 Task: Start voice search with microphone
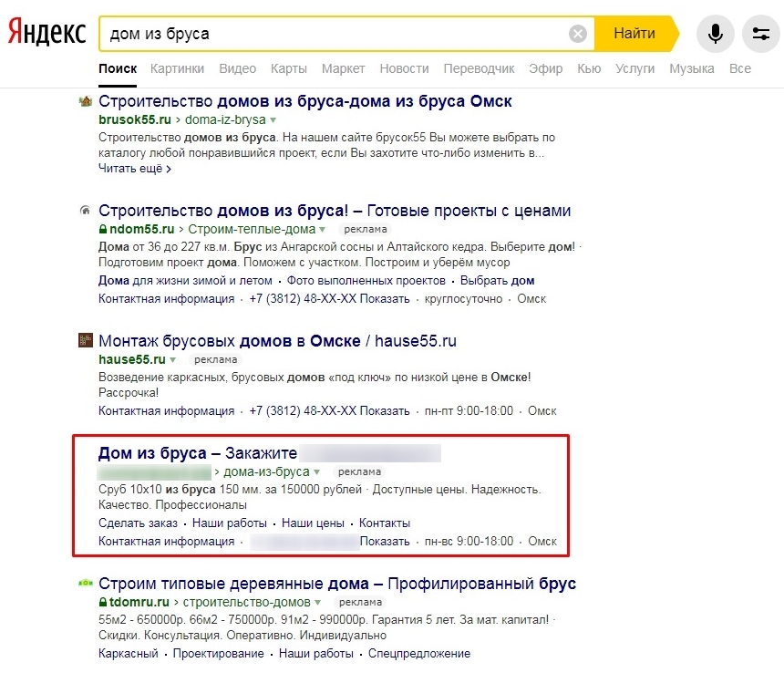[x=716, y=35]
